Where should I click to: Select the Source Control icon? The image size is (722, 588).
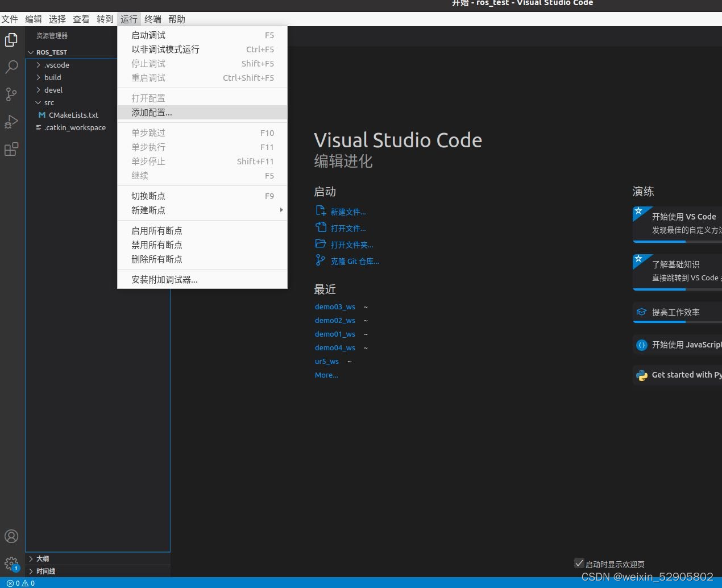click(11, 94)
